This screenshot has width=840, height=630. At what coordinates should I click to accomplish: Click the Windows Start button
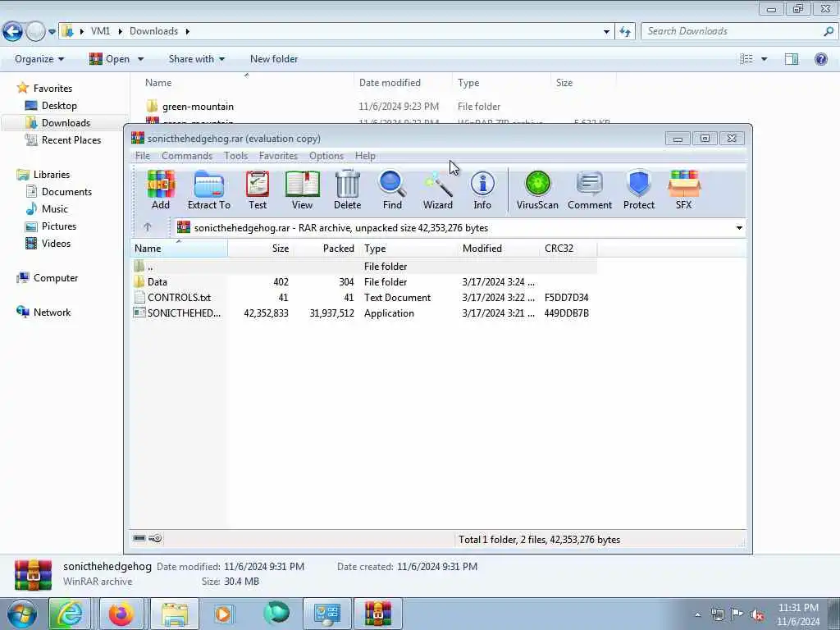click(x=22, y=614)
